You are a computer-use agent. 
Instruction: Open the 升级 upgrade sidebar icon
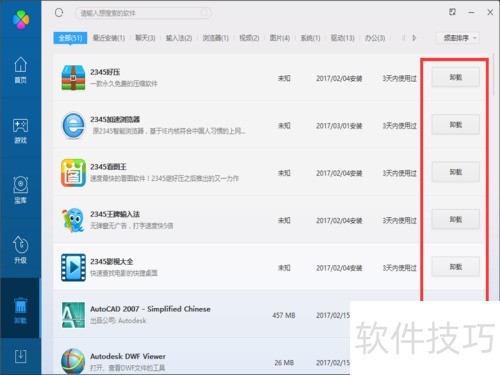20,250
